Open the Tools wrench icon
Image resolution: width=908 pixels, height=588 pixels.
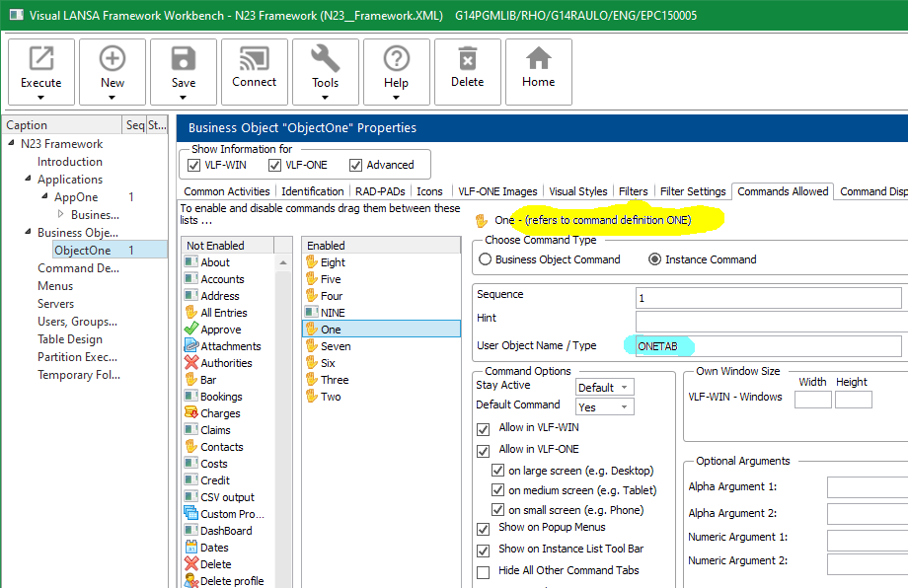pyautogui.click(x=326, y=58)
